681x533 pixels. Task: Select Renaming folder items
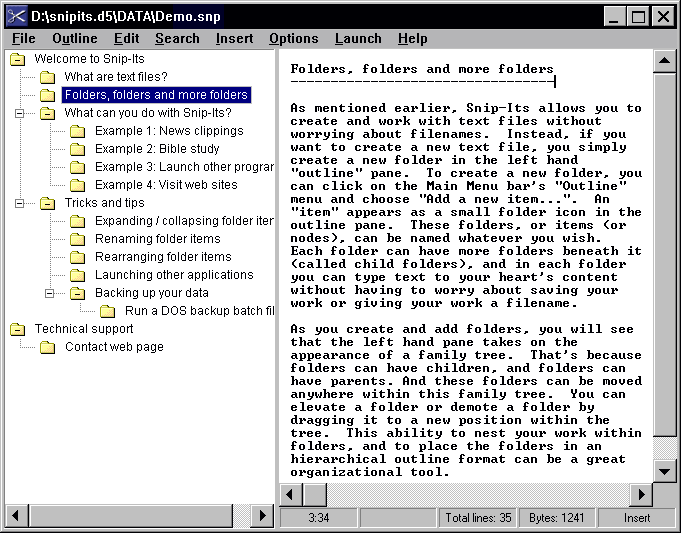(158, 239)
